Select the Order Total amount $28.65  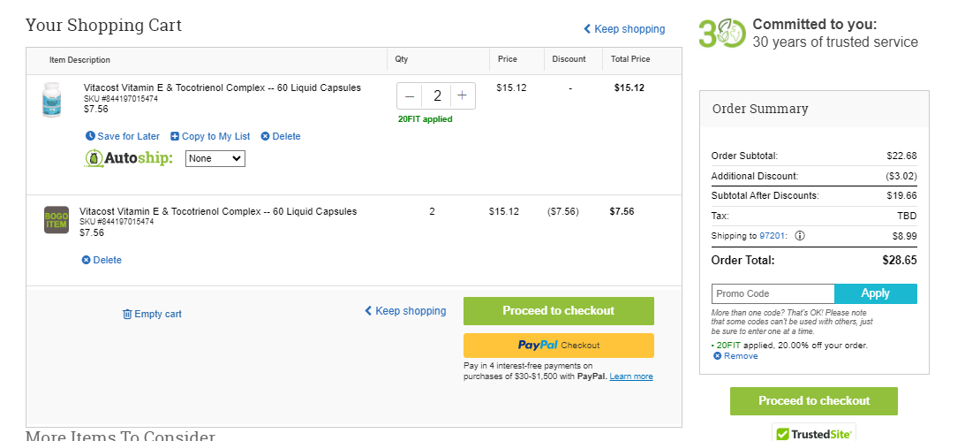(x=900, y=260)
